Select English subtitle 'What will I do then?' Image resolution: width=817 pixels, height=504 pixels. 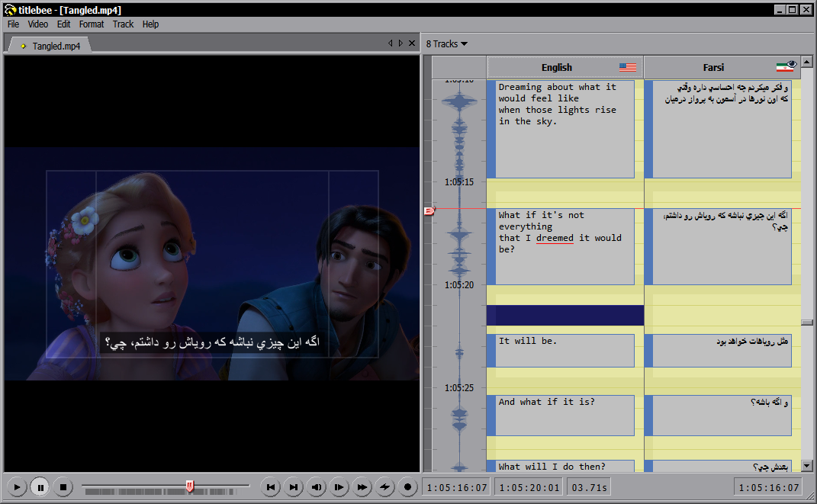click(561, 466)
